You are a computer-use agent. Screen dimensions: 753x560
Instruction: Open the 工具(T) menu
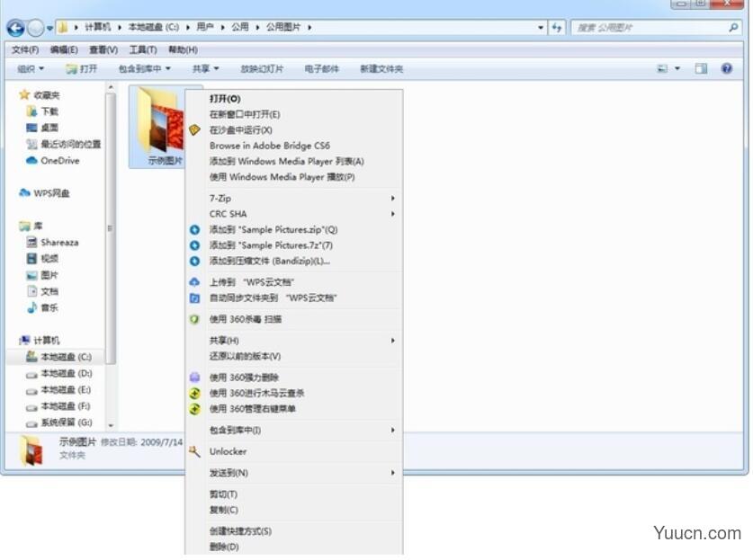click(x=143, y=50)
